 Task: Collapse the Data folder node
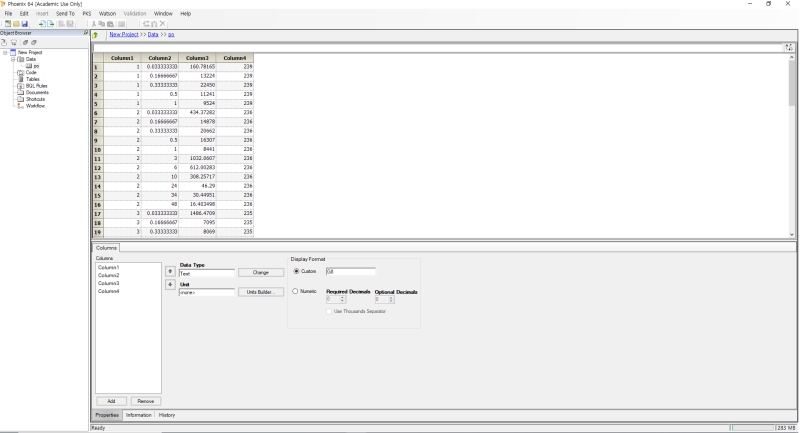click(13, 59)
